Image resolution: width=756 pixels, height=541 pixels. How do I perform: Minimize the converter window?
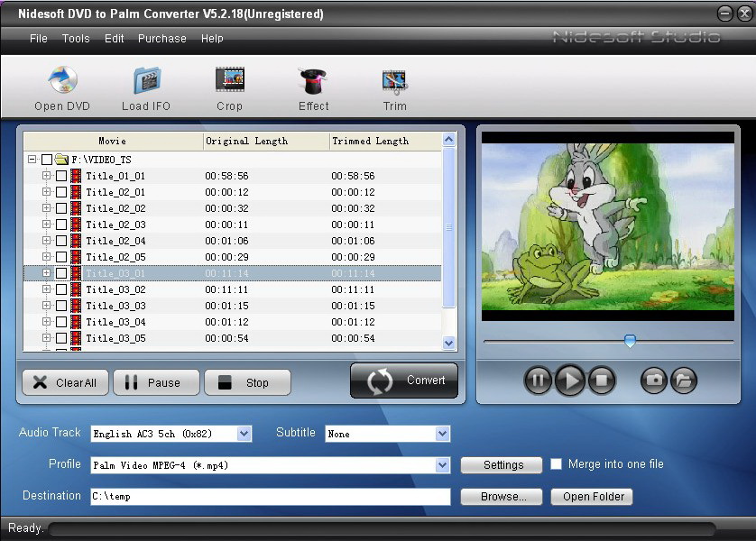point(724,14)
